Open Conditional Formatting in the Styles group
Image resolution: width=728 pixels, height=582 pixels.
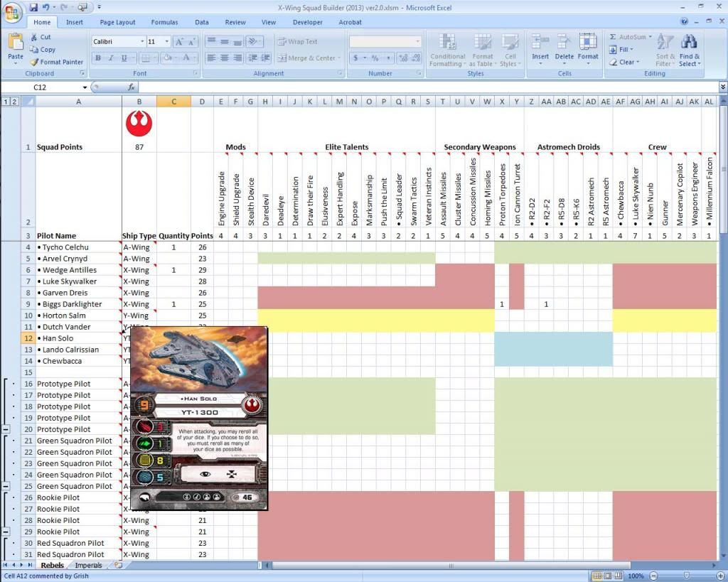coord(447,50)
